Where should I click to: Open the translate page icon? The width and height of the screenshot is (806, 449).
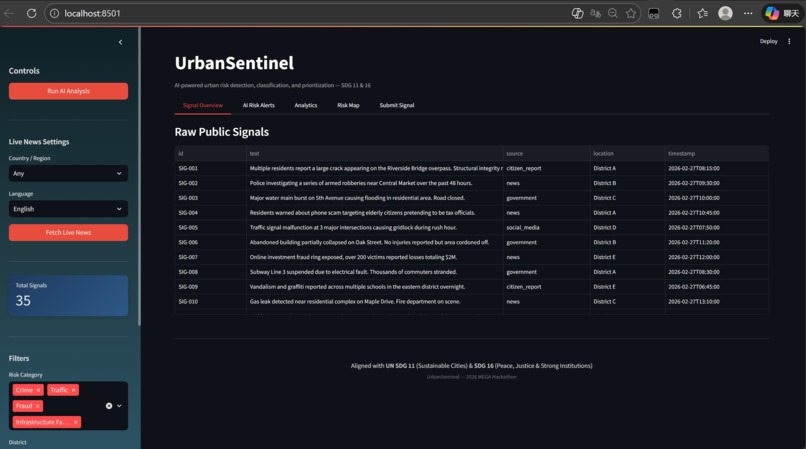pos(595,13)
